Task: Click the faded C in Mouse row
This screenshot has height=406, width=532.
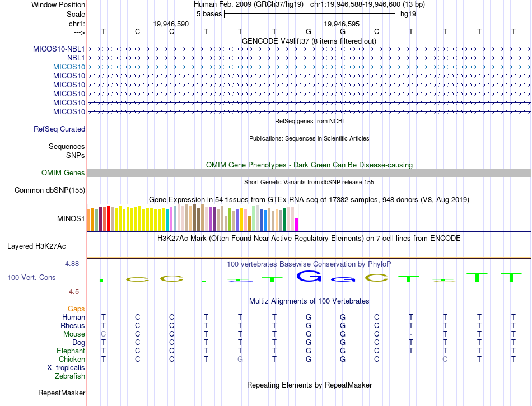Action: (104, 334)
